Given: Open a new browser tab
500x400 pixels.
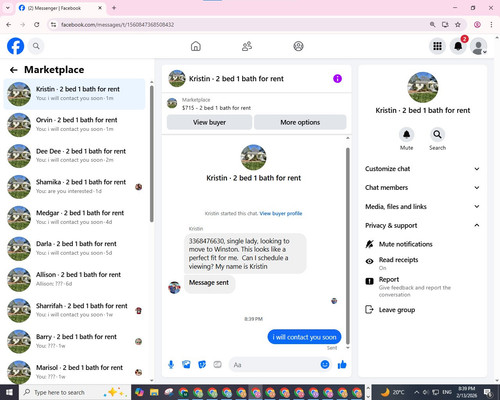Looking at the screenshot, I should [114, 8].
